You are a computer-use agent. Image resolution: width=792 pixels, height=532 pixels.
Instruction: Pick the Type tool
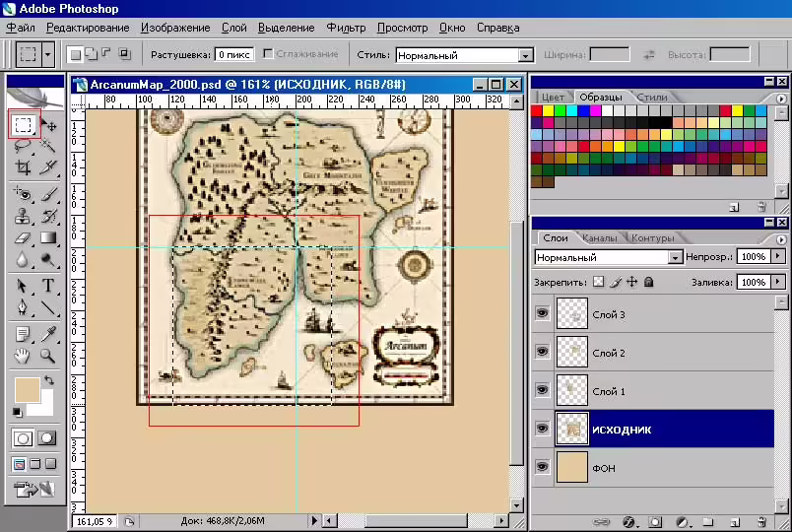(x=48, y=286)
